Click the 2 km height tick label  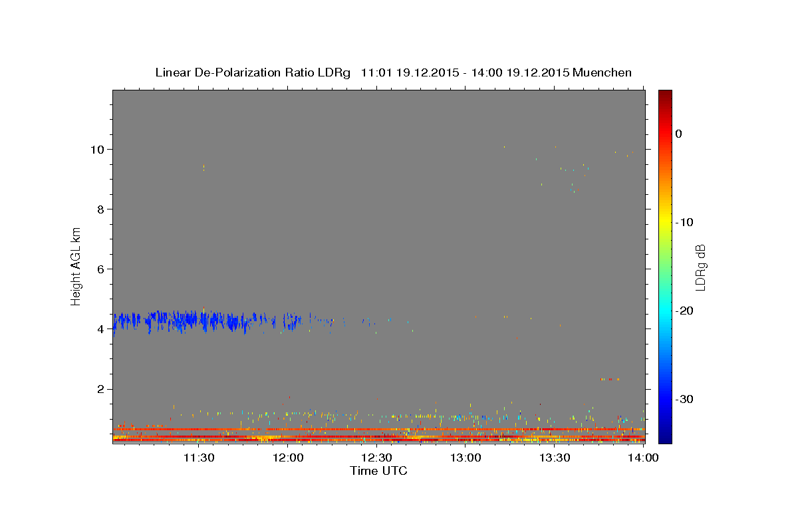pyautogui.click(x=102, y=389)
